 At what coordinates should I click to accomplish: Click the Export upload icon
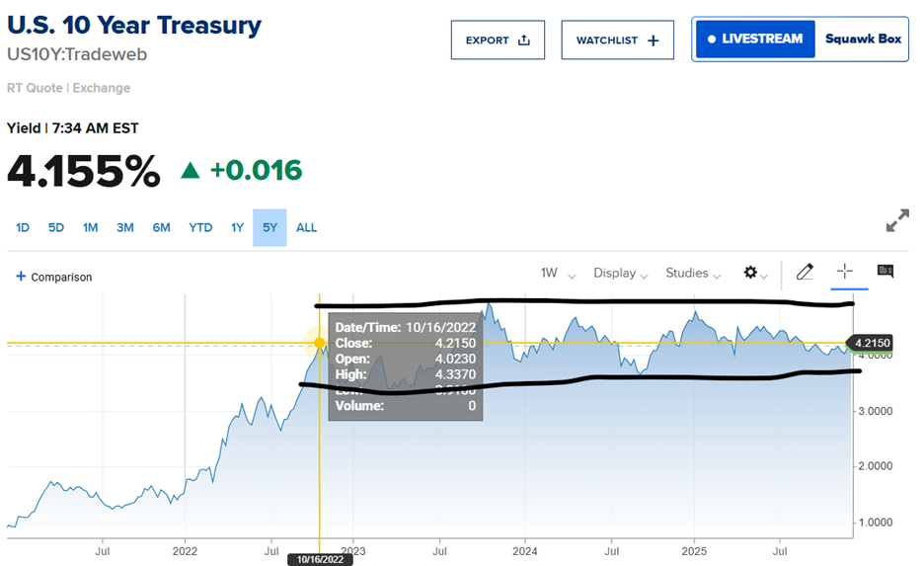coord(524,40)
